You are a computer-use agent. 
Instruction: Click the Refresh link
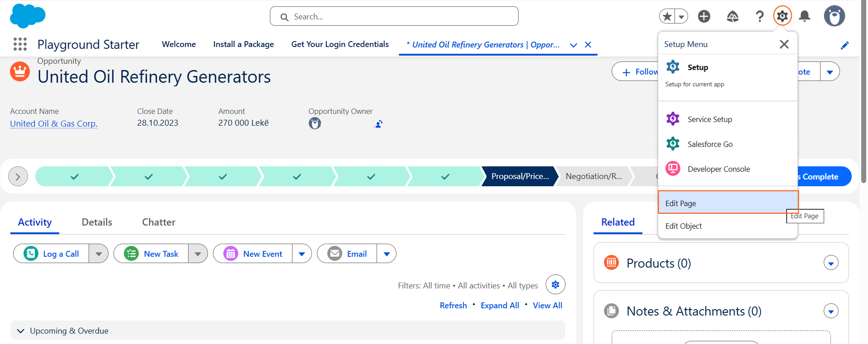453,306
